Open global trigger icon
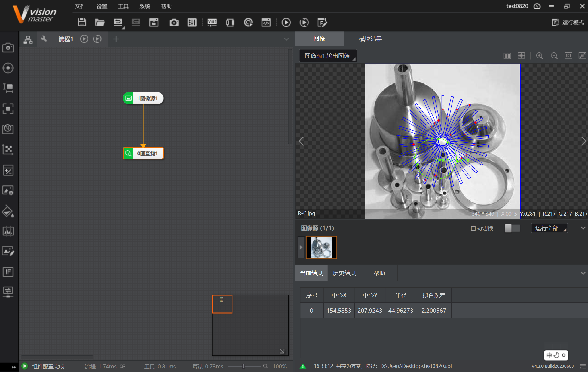This screenshot has height=372, width=588. click(248, 22)
